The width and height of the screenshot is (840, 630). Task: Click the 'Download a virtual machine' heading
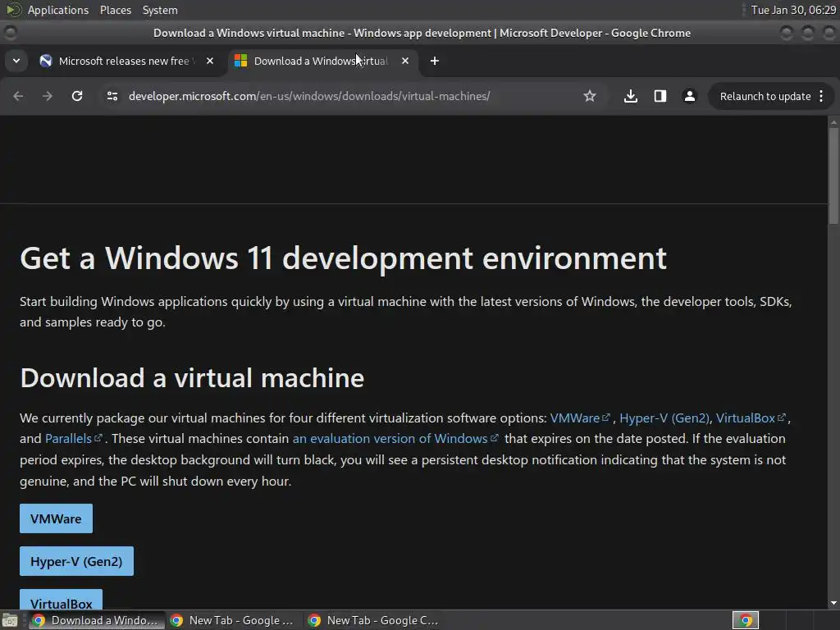[x=192, y=377]
